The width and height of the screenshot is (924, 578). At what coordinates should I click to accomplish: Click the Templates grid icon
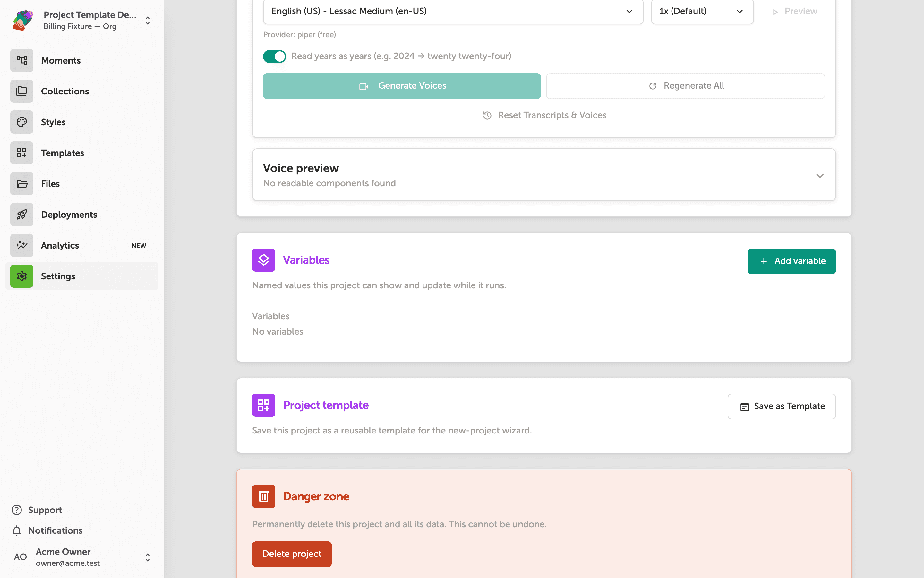click(22, 153)
